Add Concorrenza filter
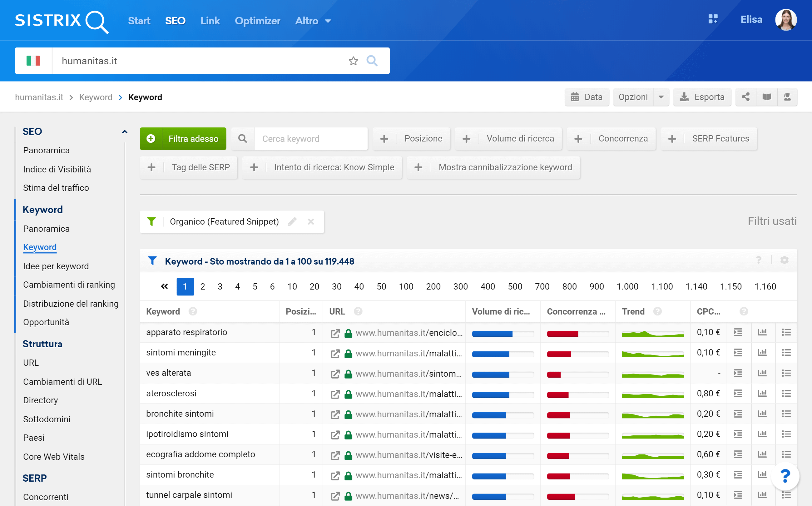 [x=611, y=139]
